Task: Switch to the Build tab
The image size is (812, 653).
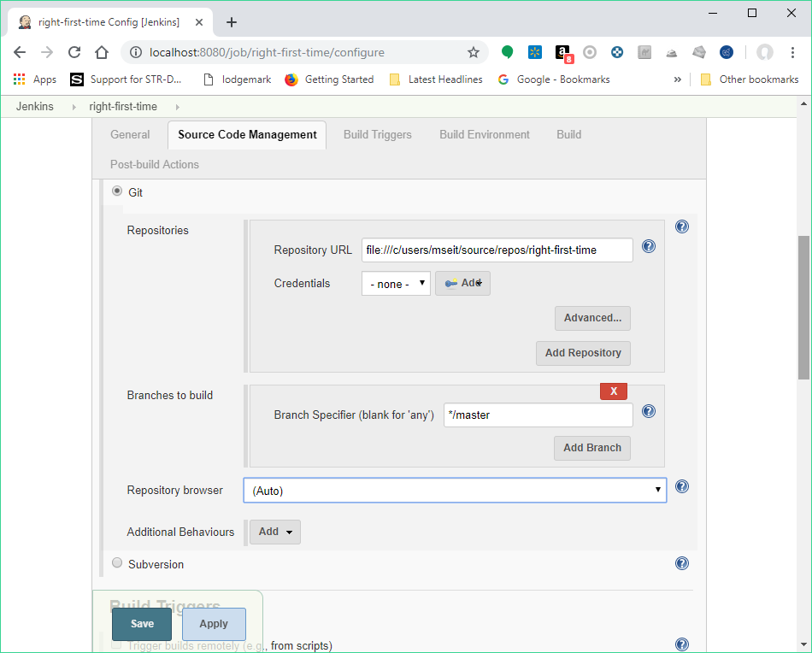Action: (568, 135)
